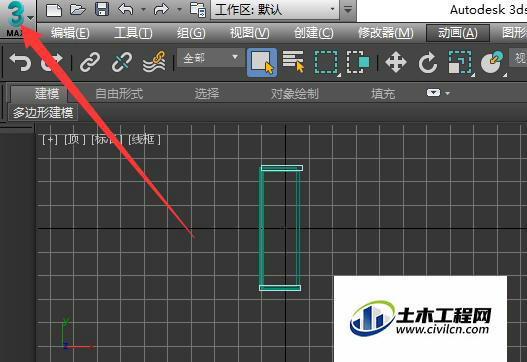Open selection filter dropdown 全部

210,58
